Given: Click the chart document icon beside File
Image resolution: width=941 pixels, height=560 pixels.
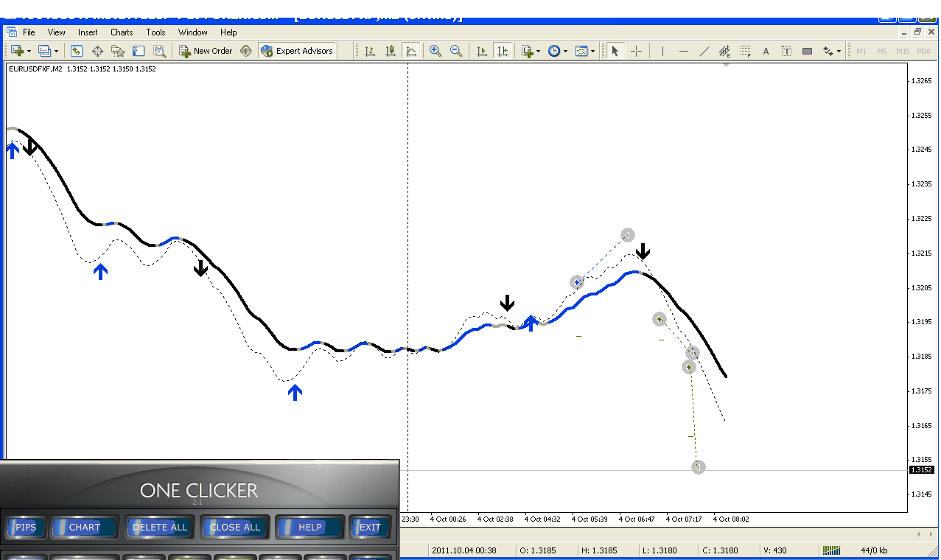Looking at the screenshot, I should pyautogui.click(x=12, y=32).
